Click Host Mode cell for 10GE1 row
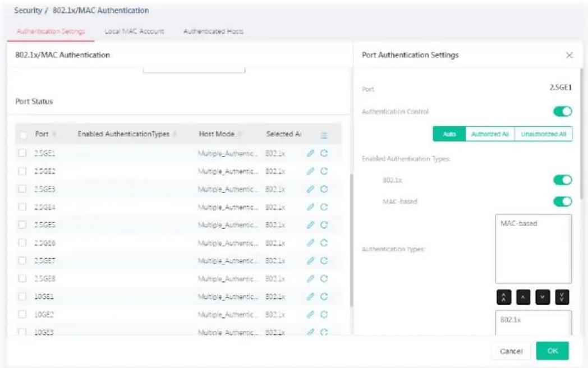This screenshot has height=368, width=588. pyautogui.click(x=228, y=296)
